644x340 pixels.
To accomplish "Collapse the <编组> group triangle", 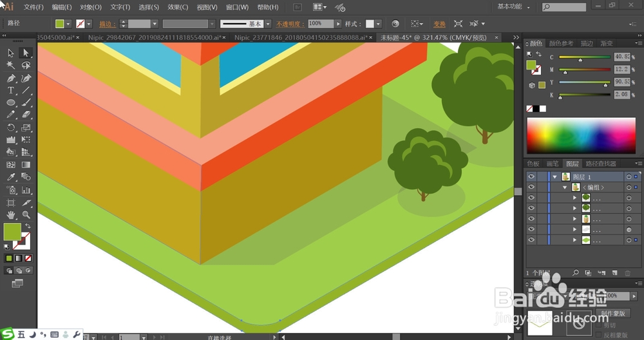I will (565, 187).
